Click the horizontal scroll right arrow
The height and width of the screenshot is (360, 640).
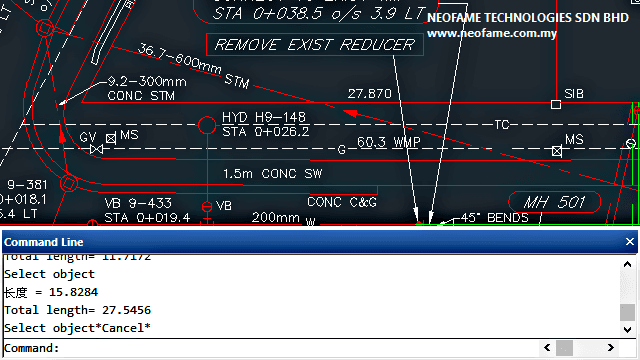click(611, 348)
